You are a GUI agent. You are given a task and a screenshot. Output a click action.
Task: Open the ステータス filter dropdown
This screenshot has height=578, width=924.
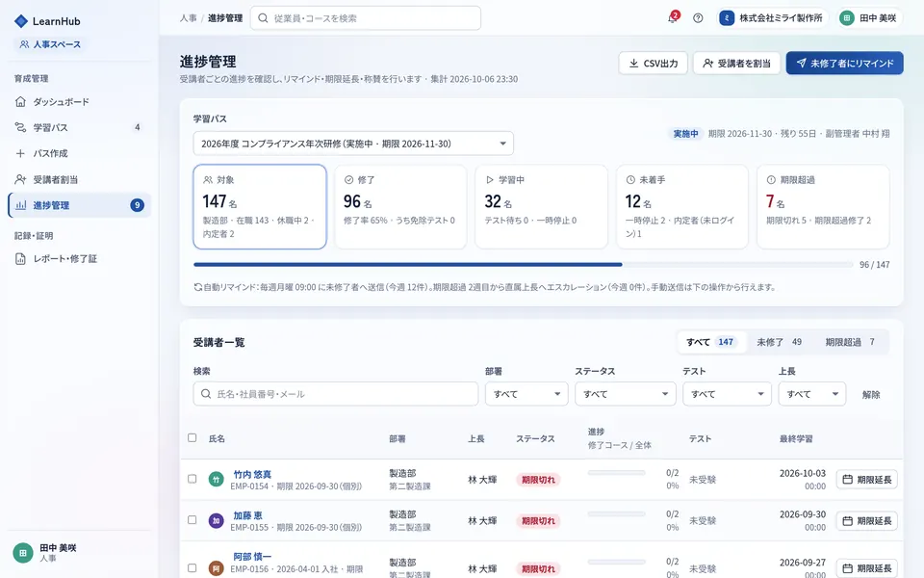tap(626, 394)
